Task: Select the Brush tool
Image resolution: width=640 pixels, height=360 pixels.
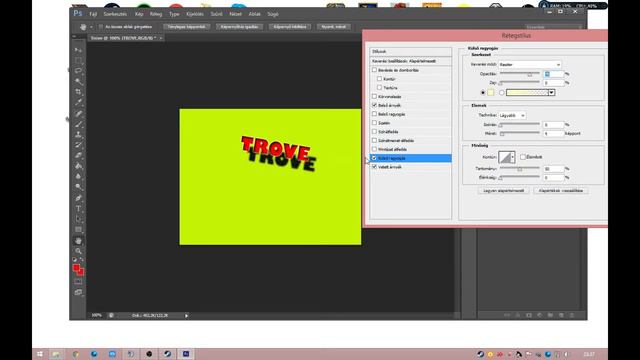Action: tap(78, 124)
